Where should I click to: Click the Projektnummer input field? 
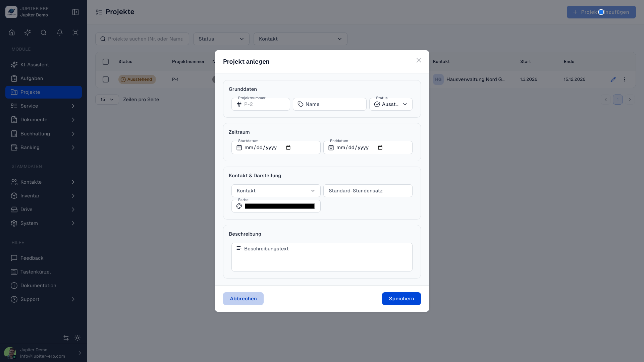(x=261, y=104)
